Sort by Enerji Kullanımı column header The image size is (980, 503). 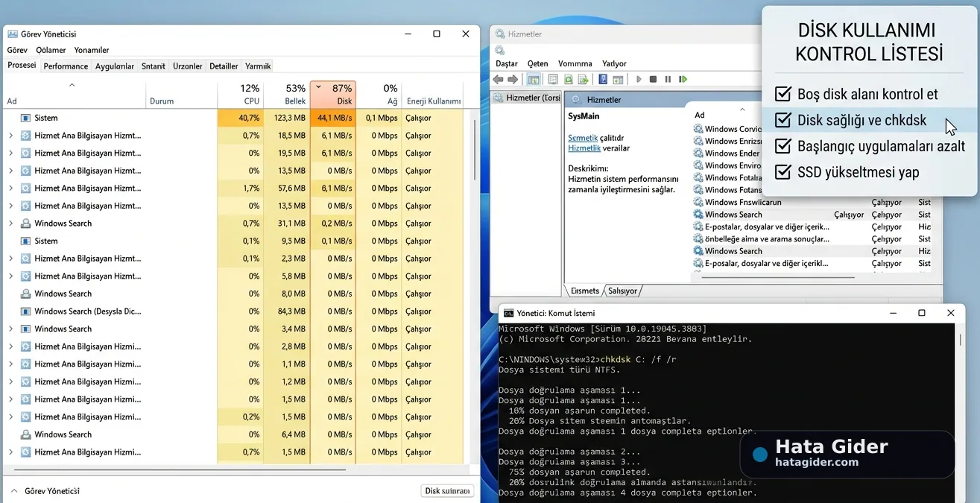pyautogui.click(x=434, y=101)
